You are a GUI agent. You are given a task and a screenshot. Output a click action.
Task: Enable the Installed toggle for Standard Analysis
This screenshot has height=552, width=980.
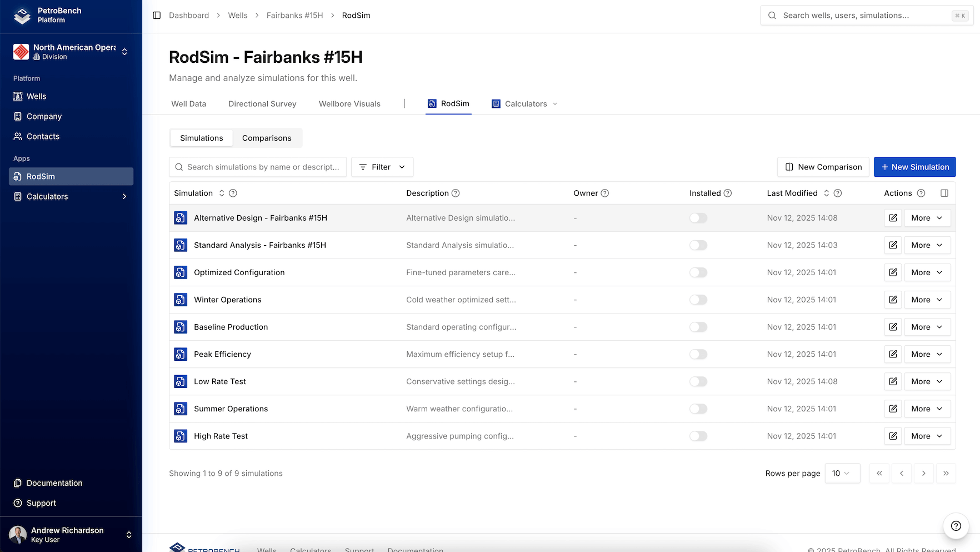pyautogui.click(x=698, y=245)
